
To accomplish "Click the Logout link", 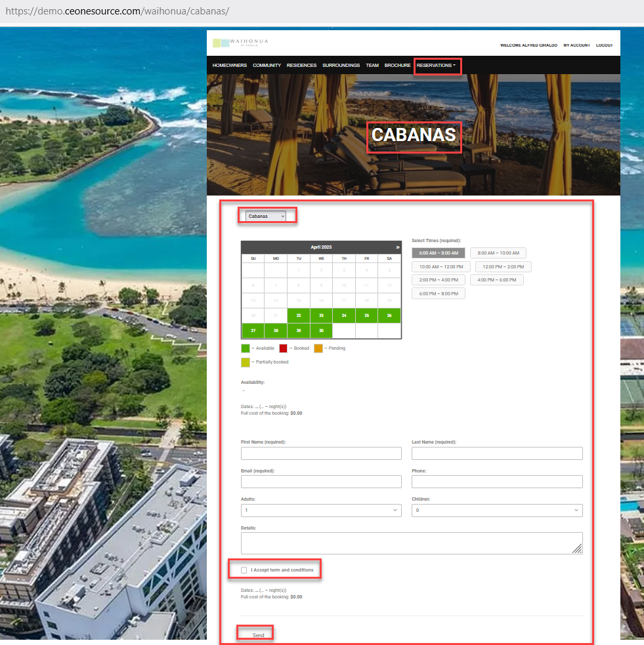I will tap(604, 45).
